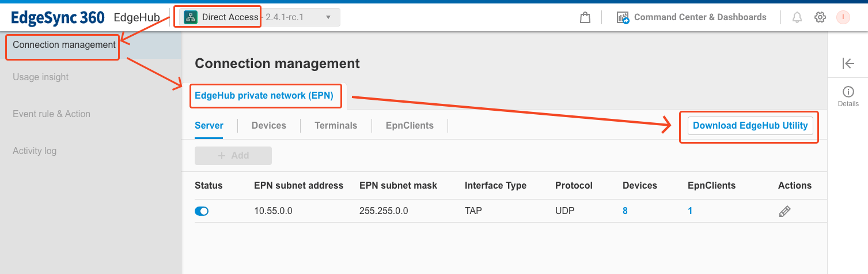Click Download EdgeHub Utility button
Viewport: 868px width, 274px height.
[x=750, y=126]
